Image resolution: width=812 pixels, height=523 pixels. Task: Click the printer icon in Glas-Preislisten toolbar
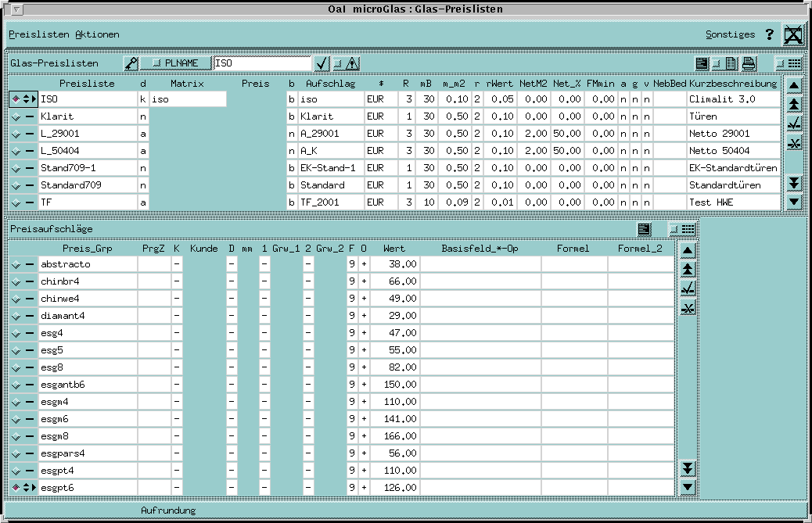(x=749, y=63)
